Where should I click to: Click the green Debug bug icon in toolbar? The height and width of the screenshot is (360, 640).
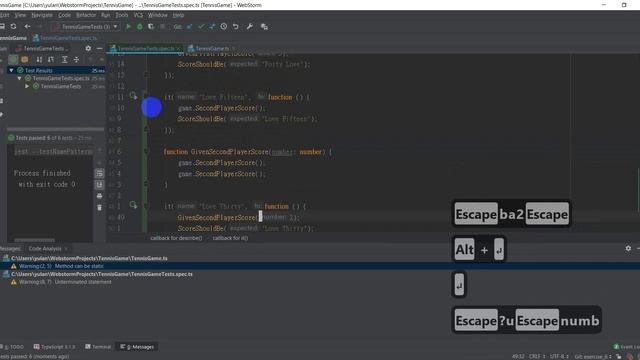point(140,27)
